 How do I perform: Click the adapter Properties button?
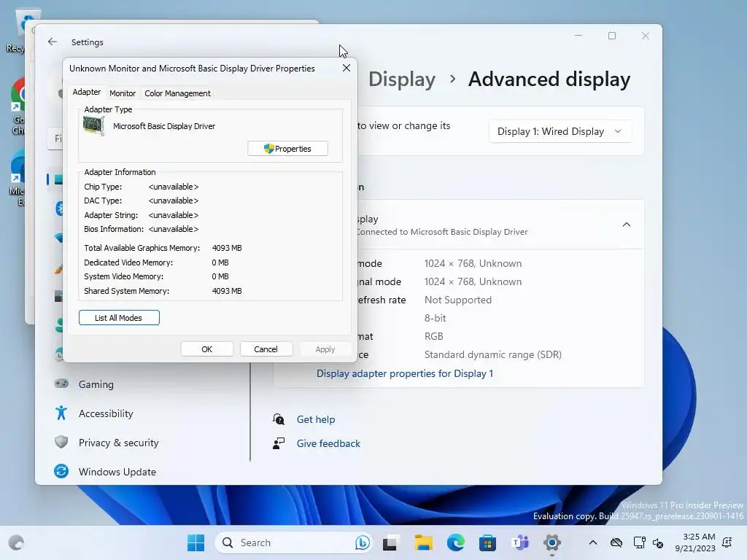point(287,149)
